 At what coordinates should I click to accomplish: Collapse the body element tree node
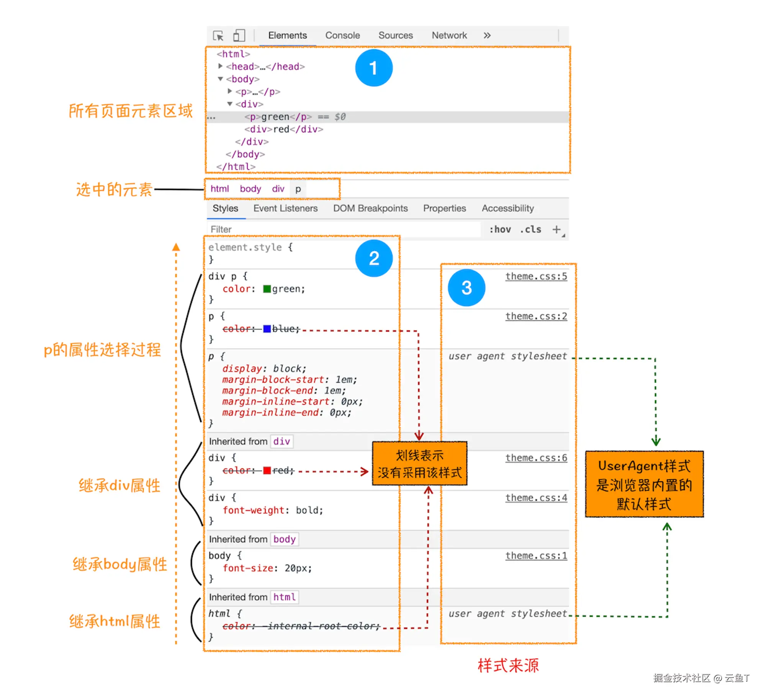(220, 79)
